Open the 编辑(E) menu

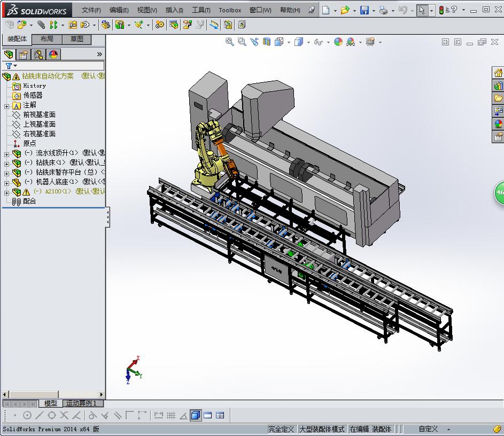(119, 10)
